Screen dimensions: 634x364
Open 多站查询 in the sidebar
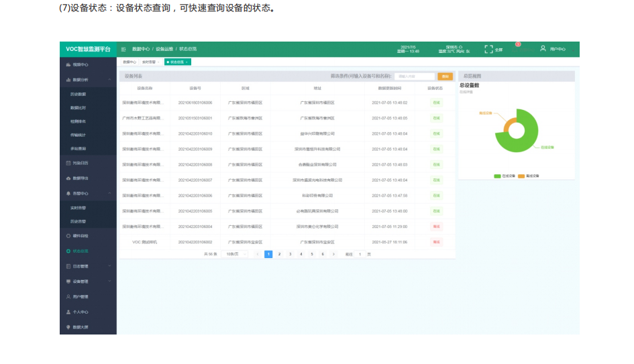click(78, 149)
